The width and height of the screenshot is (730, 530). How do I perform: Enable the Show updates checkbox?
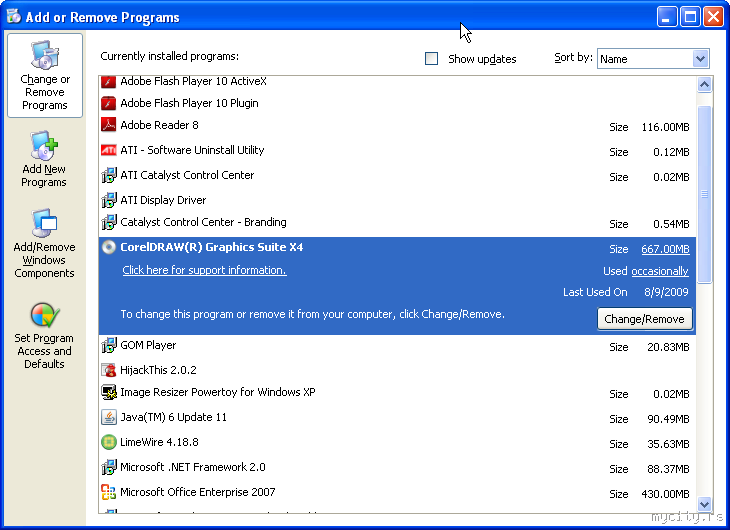click(x=432, y=59)
